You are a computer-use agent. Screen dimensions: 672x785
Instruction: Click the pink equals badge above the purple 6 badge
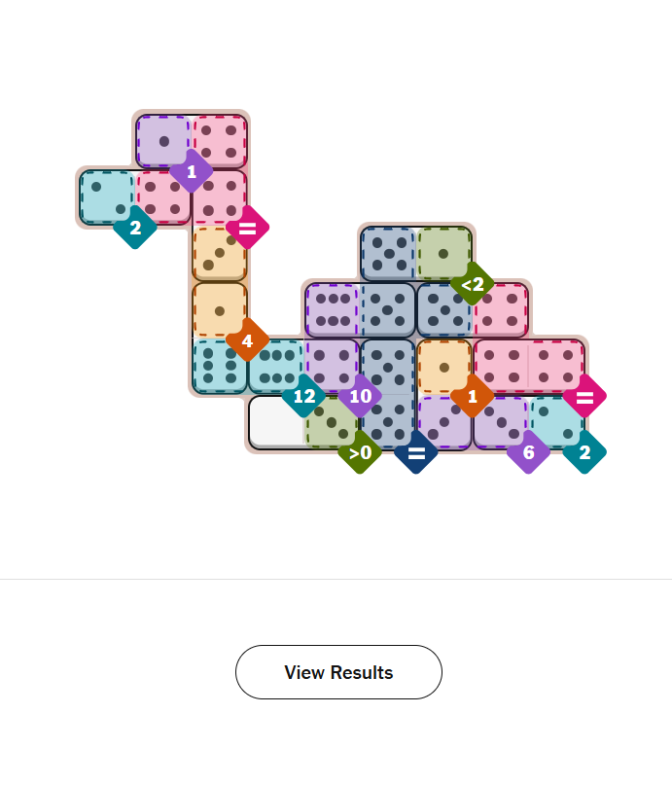(584, 396)
